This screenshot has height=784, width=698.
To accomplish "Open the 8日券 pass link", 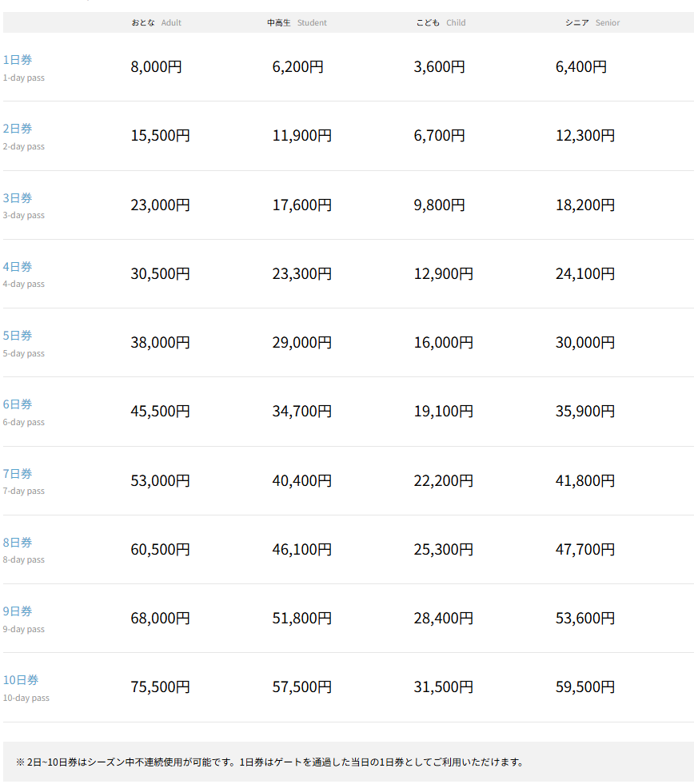I will tap(18, 543).
